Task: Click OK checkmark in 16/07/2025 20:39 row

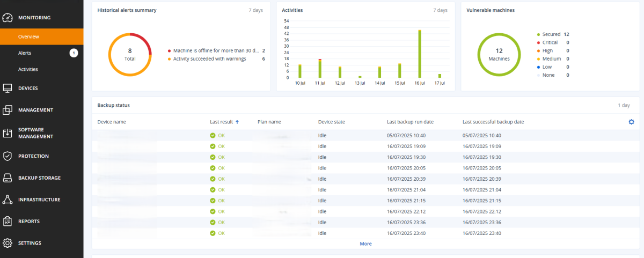Action: click(213, 179)
